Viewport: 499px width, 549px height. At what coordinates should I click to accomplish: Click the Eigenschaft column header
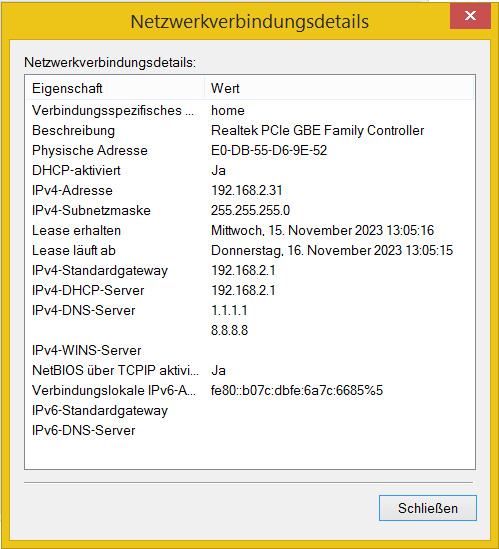115,88
